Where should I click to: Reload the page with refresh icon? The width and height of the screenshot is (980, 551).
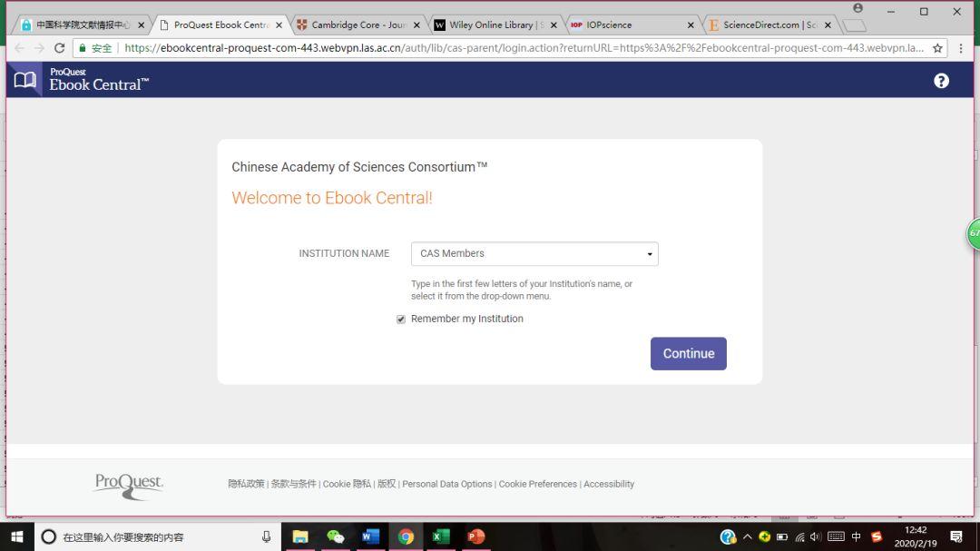point(59,48)
